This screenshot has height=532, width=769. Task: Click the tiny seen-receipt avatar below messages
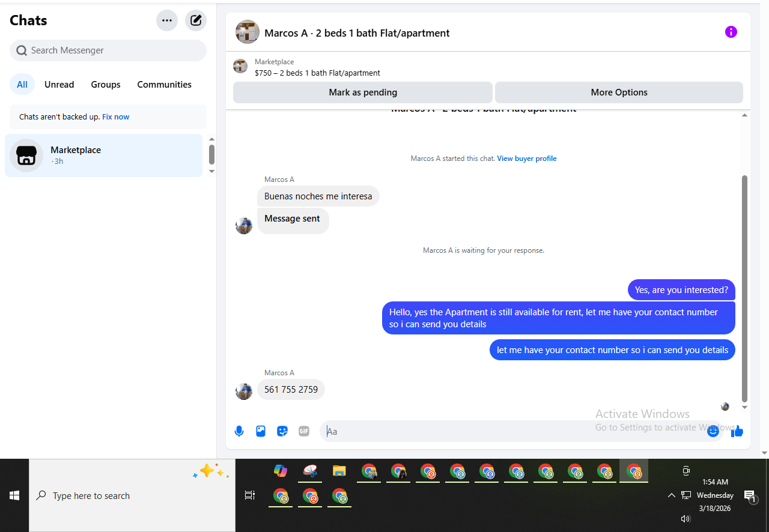click(725, 407)
